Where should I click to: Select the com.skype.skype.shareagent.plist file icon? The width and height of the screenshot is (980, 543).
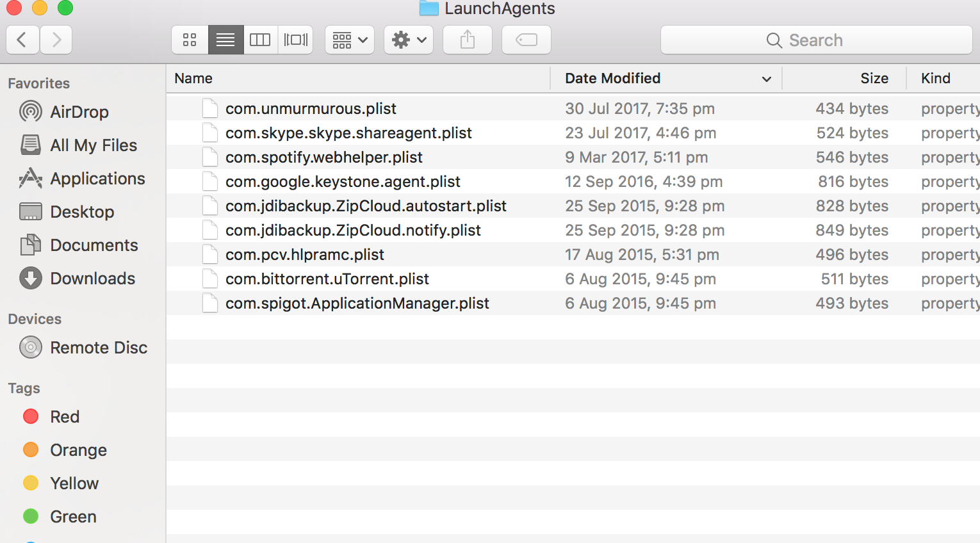[x=210, y=133]
